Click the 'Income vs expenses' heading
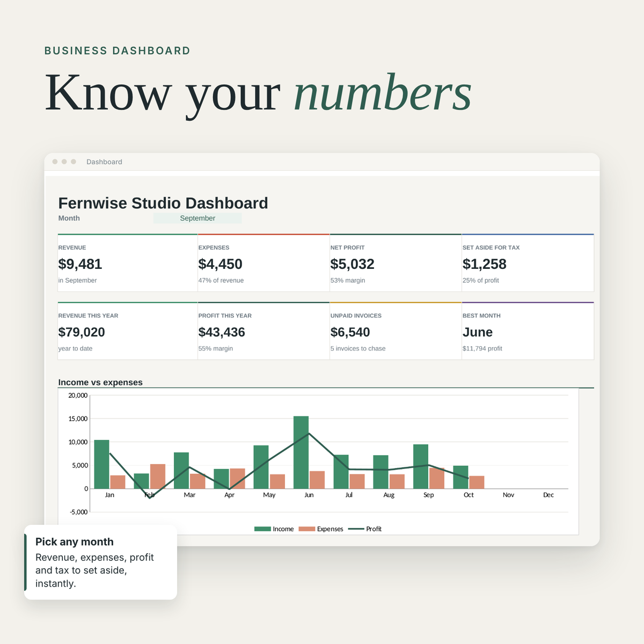The image size is (644, 644). [x=100, y=382]
